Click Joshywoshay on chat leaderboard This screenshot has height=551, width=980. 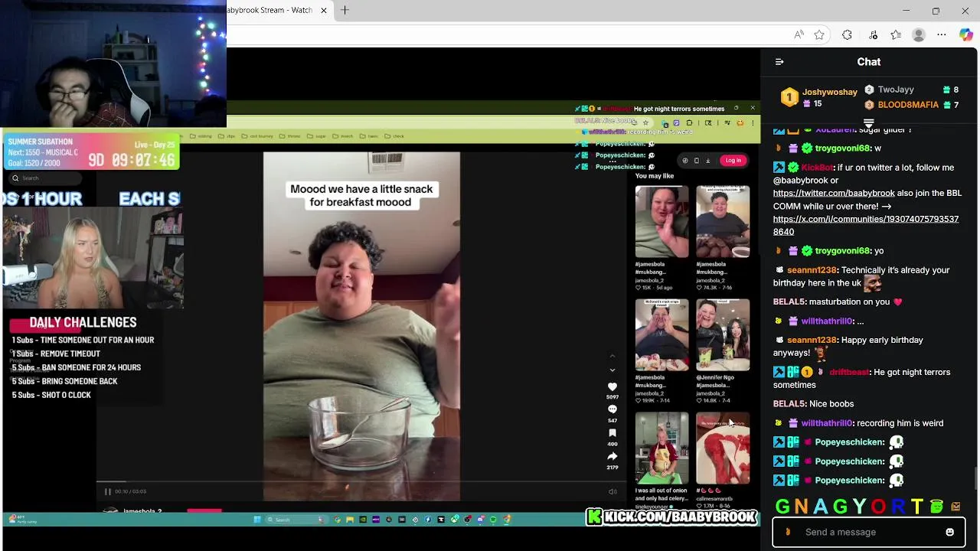tap(829, 92)
